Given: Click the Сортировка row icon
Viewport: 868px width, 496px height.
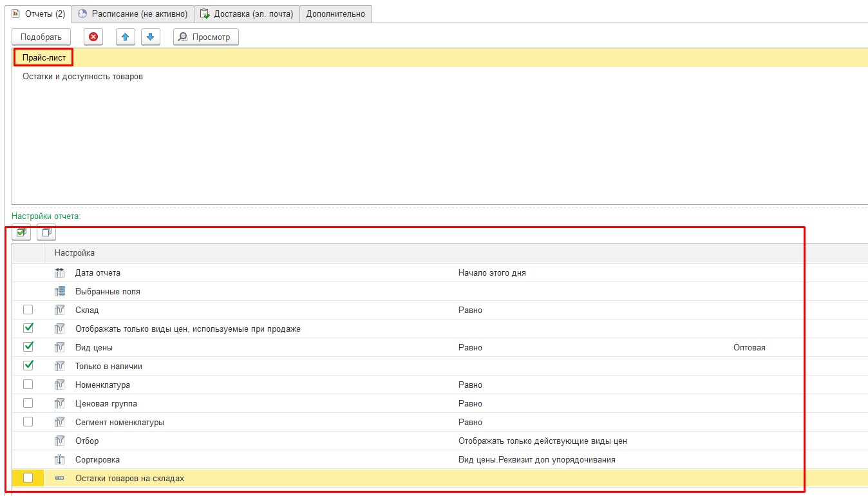Looking at the screenshot, I should tap(60, 460).
